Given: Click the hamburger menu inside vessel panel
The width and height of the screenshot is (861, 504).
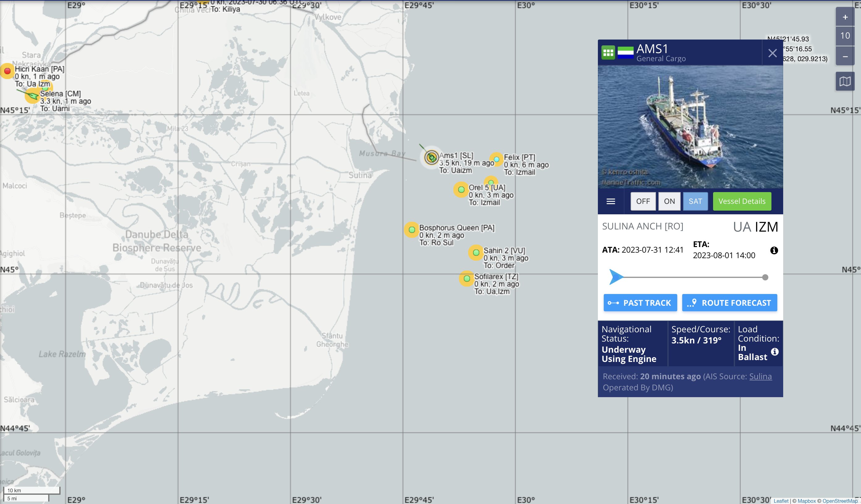Looking at the screenshot, I should point(611,201).
